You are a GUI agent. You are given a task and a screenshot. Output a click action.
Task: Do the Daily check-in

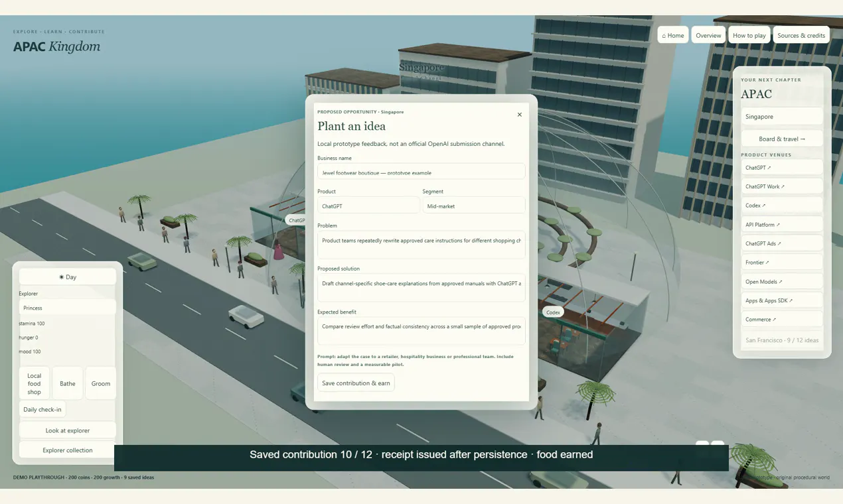click(x=42, y=409)
